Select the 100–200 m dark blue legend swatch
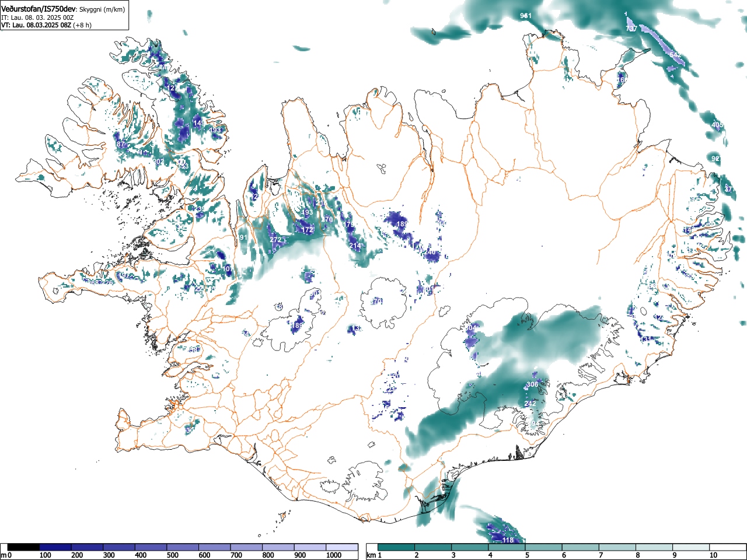Image resolution: width=747 pixels, height=560 pixels. (55, 547)
